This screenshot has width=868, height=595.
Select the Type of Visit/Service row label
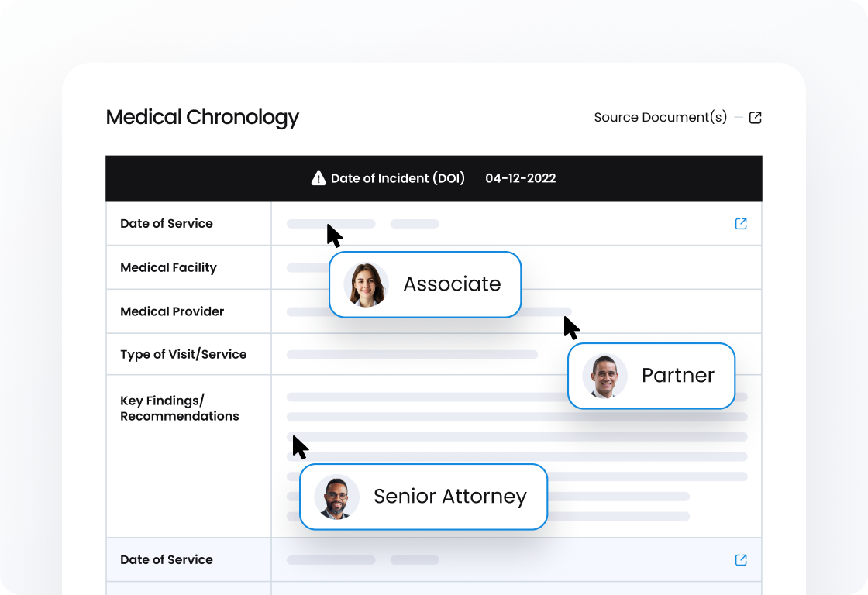pyautogui.click(x=183, y=355)
